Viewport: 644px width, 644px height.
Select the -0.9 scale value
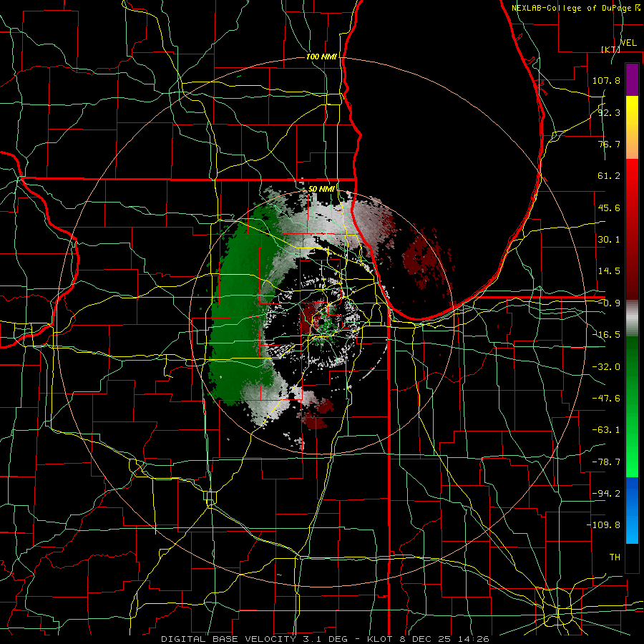pos(609,303)
